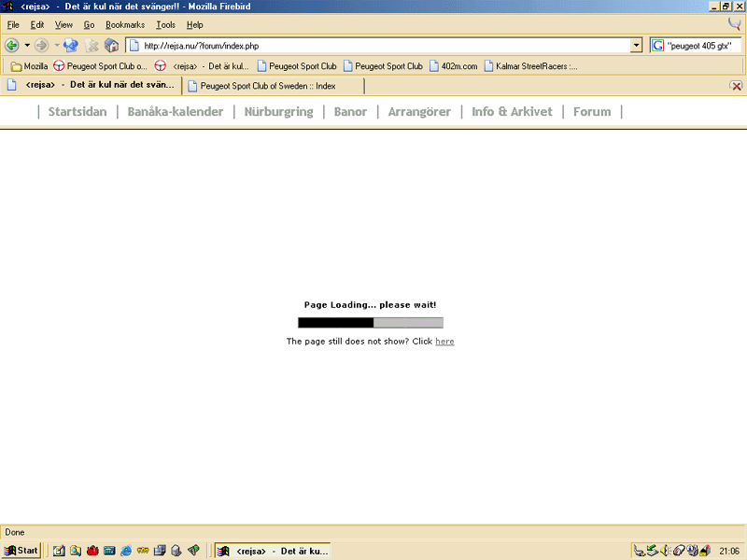Click Show Desktop-style windows quick launch icon
The image size is (747, 560).
[160, 551]
